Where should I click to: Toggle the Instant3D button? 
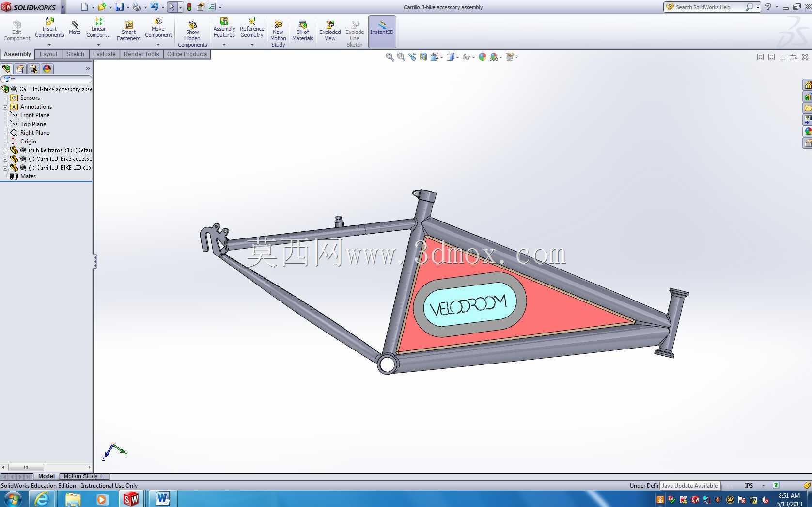click(382, 32)
